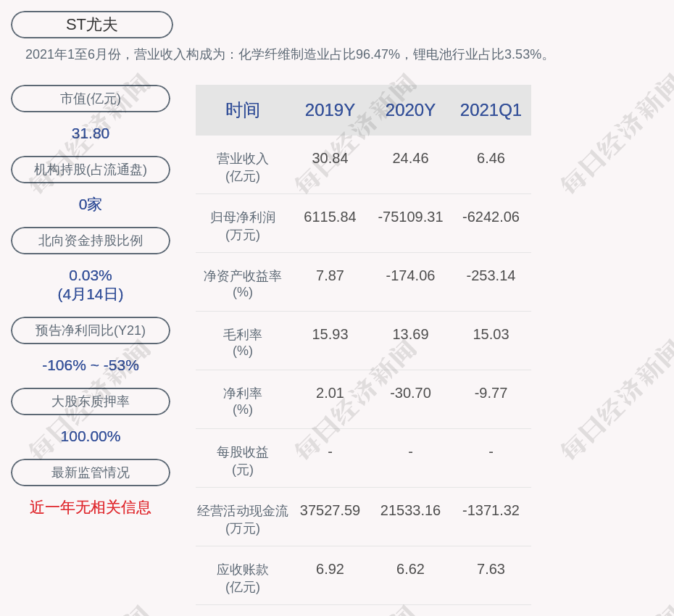
Task: Open the red 近一年无相关信息 text
Action: (91, 507)
